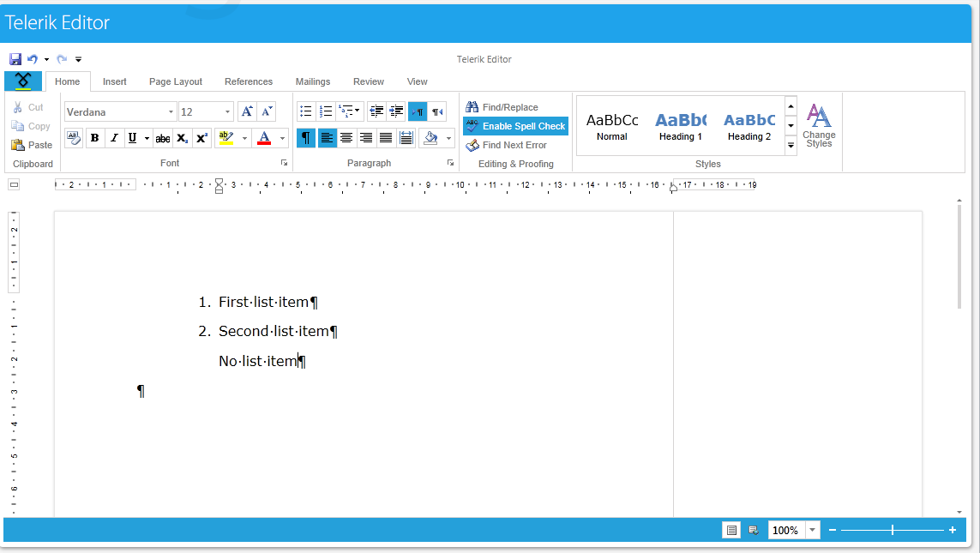Set left-to-right text direction

tap(418, 111)
